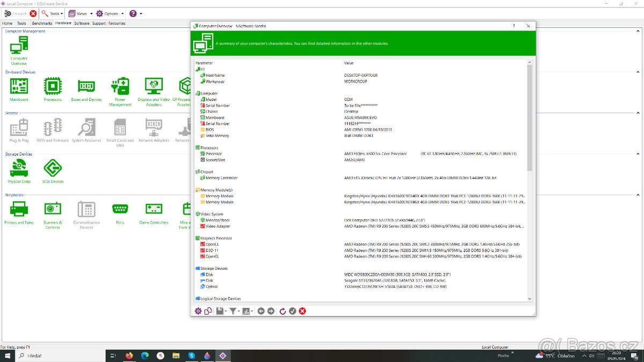Open the Printers and Faxes module

(x=19, y=209)
